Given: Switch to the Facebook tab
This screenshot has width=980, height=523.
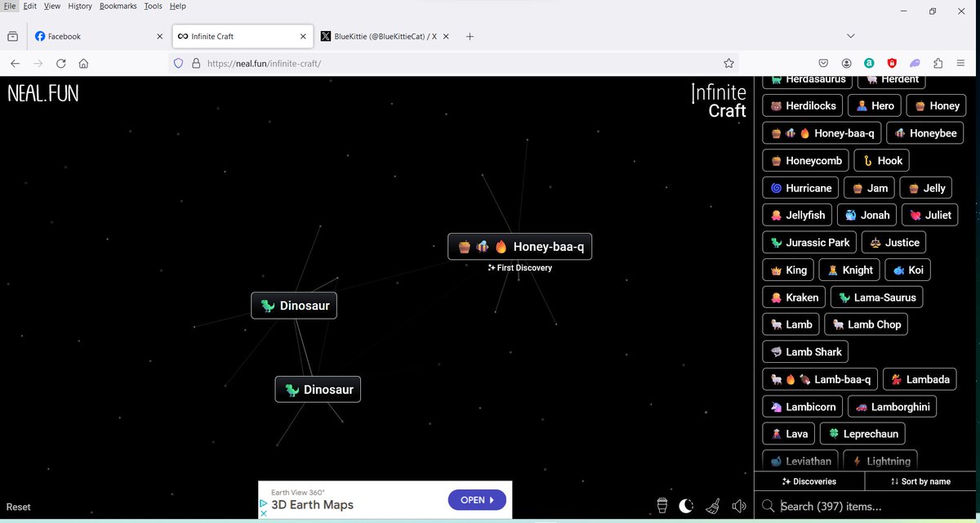Looking at the screenshot, I should (98, 36).
